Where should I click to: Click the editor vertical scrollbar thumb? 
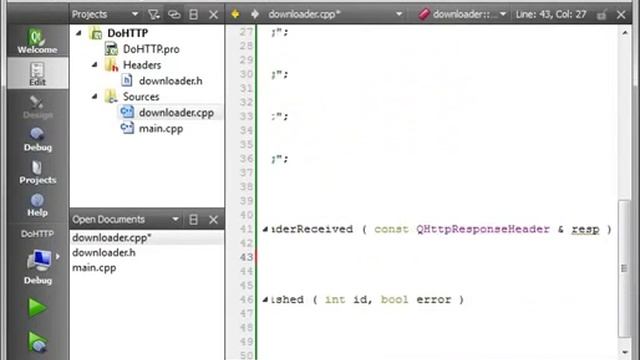click(624, 269)
